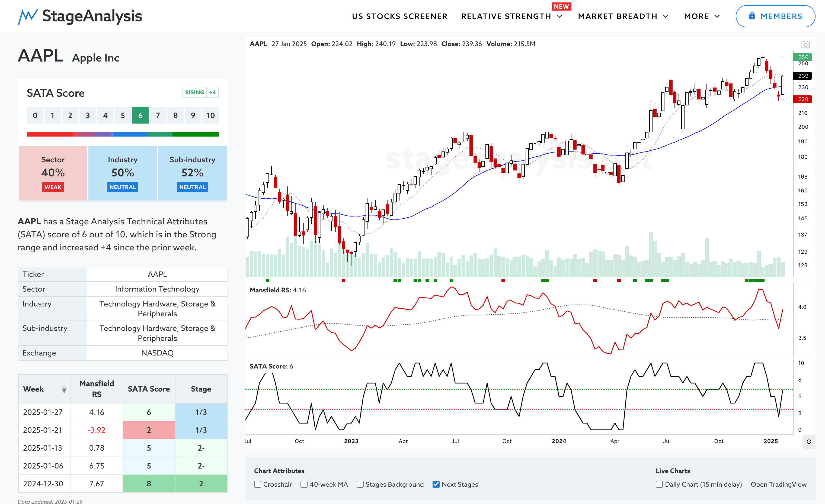Open the More dropdown menu
The height and width of the screenshot is (504, 825).
tap(702, 16)
